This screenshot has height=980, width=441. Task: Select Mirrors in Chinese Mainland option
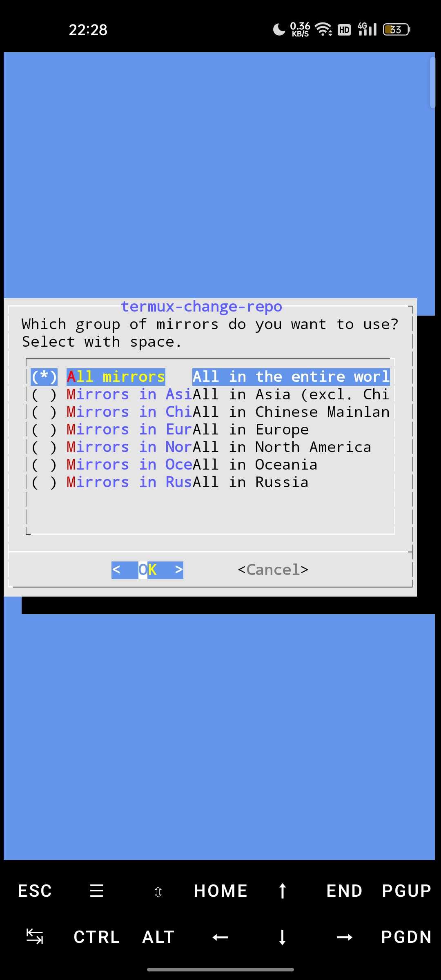coord(210,412)
